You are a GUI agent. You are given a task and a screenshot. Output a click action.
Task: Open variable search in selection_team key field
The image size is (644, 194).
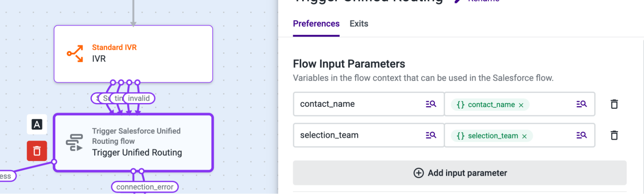pyautogui.click(x=431, y=135)
